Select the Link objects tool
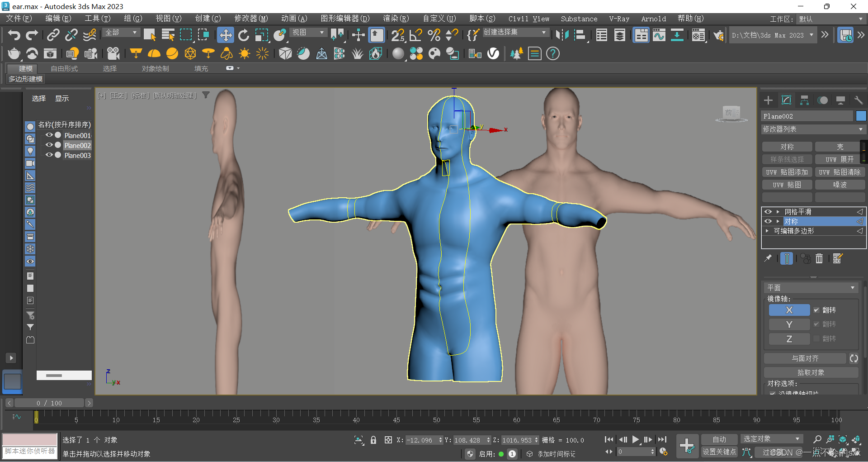The image size is (868, 462). pos(53,35)
